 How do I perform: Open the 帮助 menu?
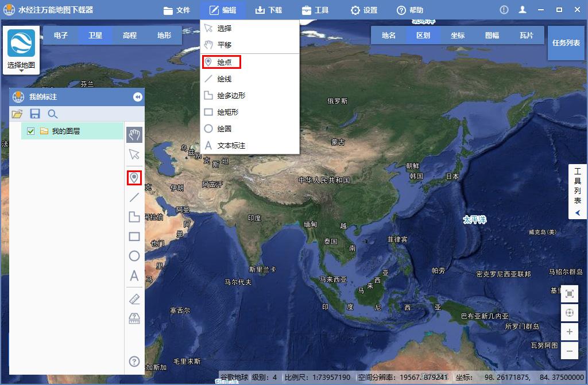[410, 10]
